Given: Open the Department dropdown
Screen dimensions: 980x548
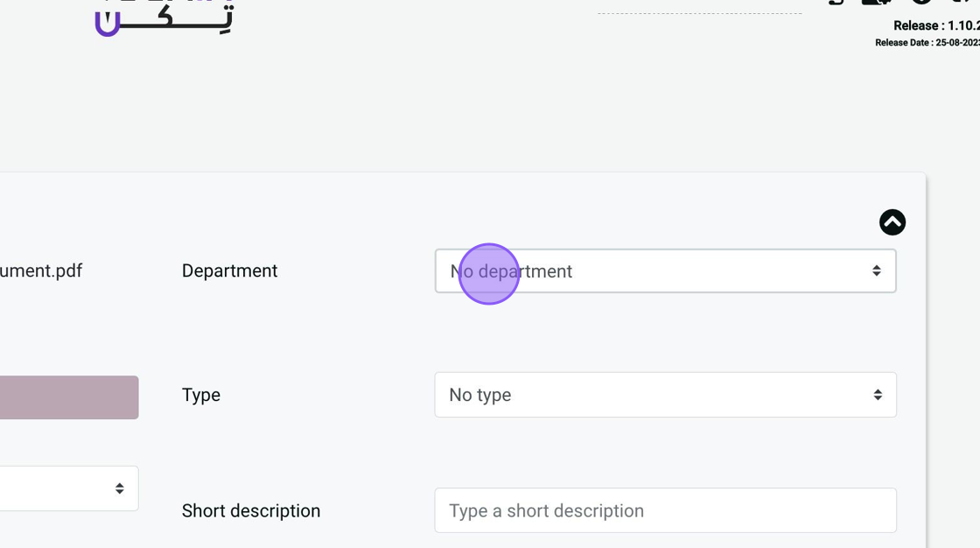Looking at the screenshot, I should tap(665, 271).
